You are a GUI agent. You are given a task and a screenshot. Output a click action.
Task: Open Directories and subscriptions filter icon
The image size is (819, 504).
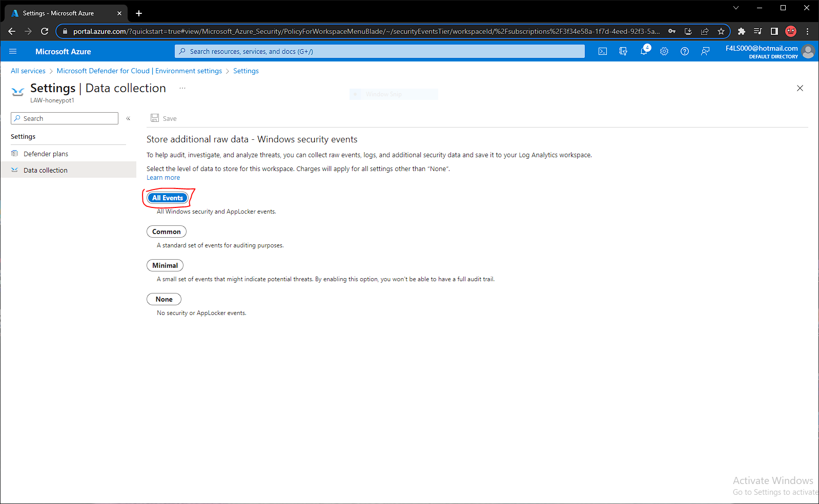click(x=623, y=51)
